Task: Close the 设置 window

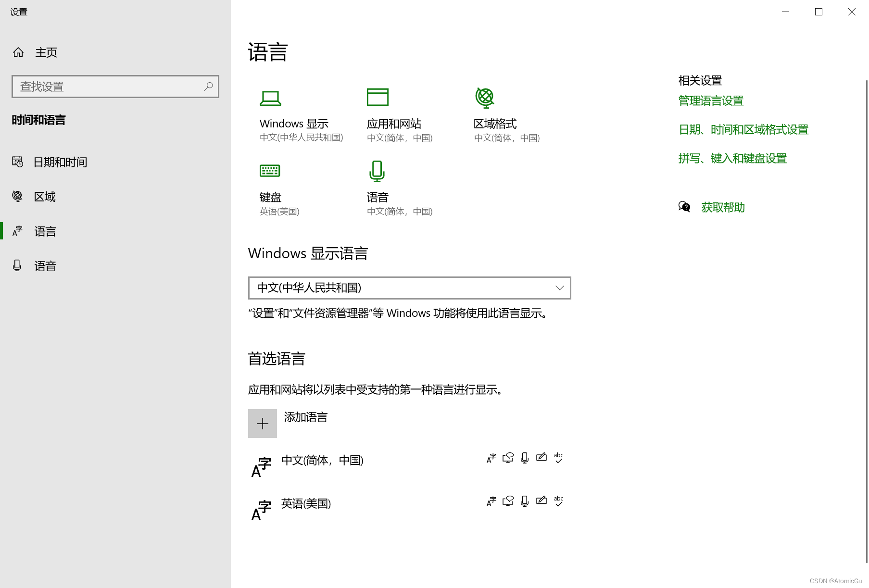Action: click(x=852, y=12)
